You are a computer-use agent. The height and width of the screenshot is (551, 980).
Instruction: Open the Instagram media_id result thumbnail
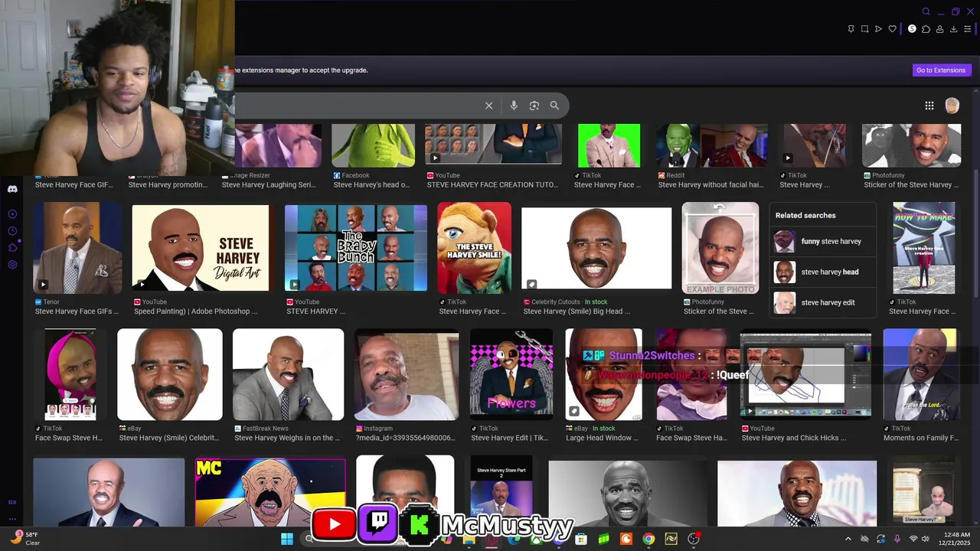click(406, 374)
